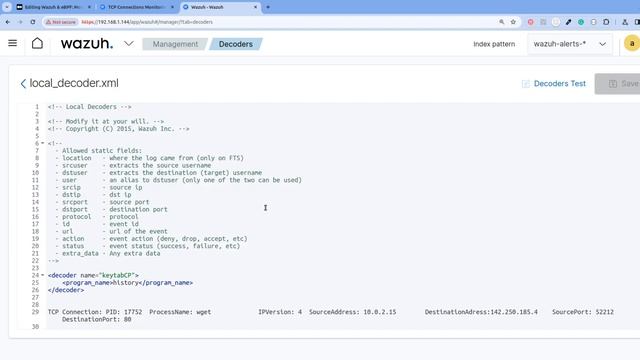Go back from local_decoder.xml

[x=23, y=84]
